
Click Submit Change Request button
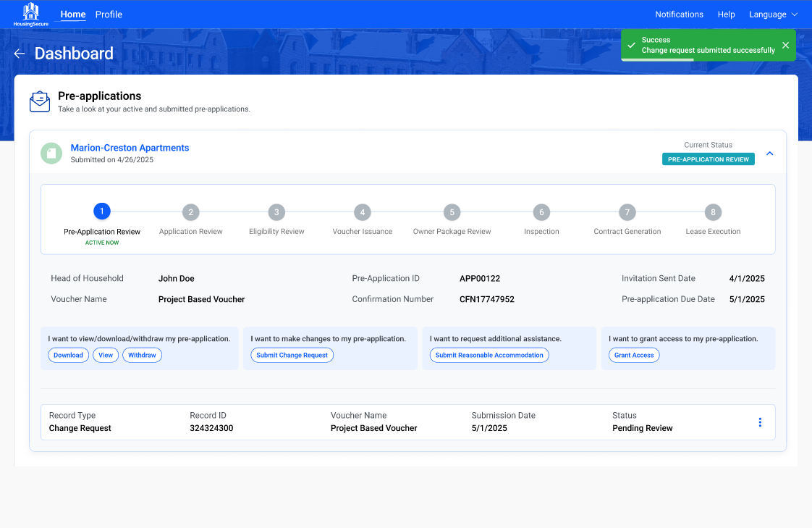[x=292, y=355]
